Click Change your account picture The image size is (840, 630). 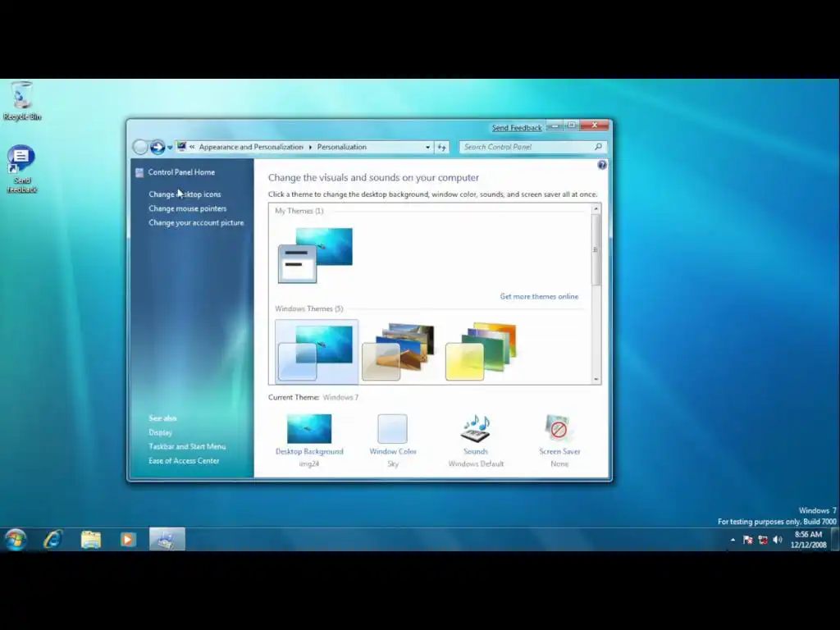pos(196,222)
